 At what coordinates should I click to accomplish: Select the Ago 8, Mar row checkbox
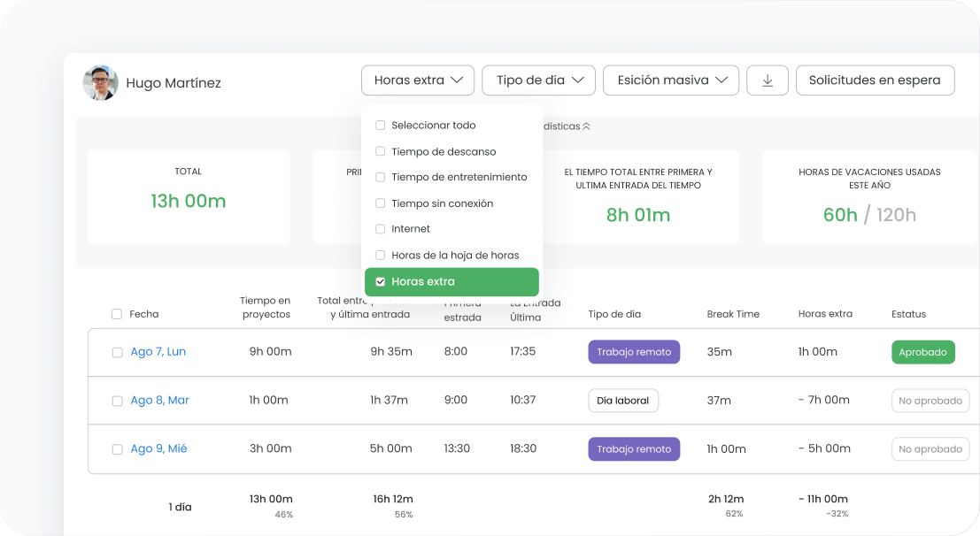click(x=117, y=401)
